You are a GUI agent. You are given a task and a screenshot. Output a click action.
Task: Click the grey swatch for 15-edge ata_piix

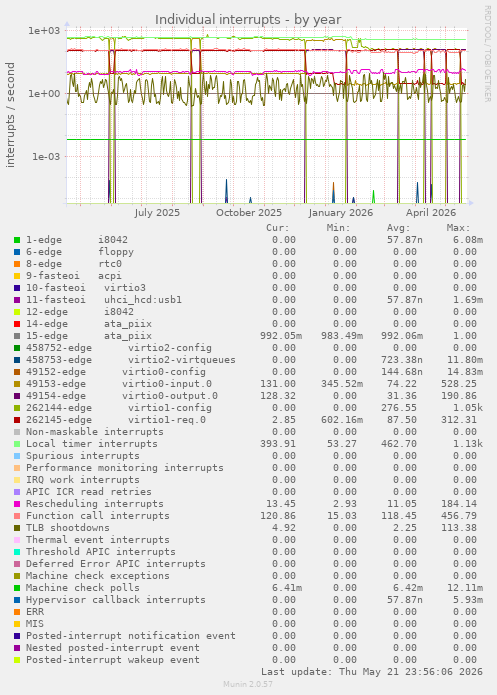17,336
